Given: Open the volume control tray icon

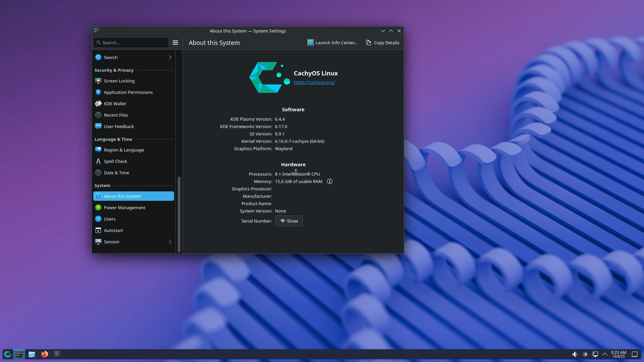Looking at the screenshot, I should [575, 354].
